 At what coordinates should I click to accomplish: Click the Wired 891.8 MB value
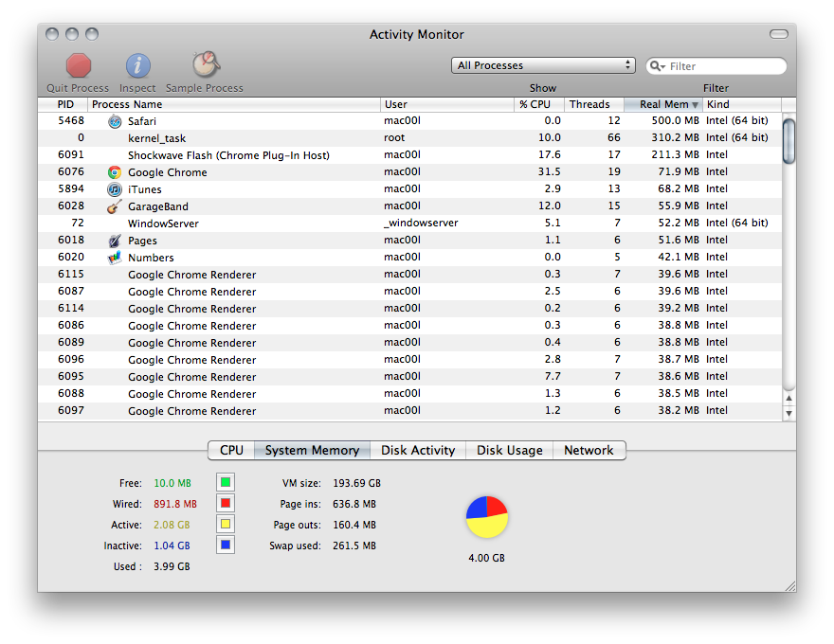tap(175, 504)
